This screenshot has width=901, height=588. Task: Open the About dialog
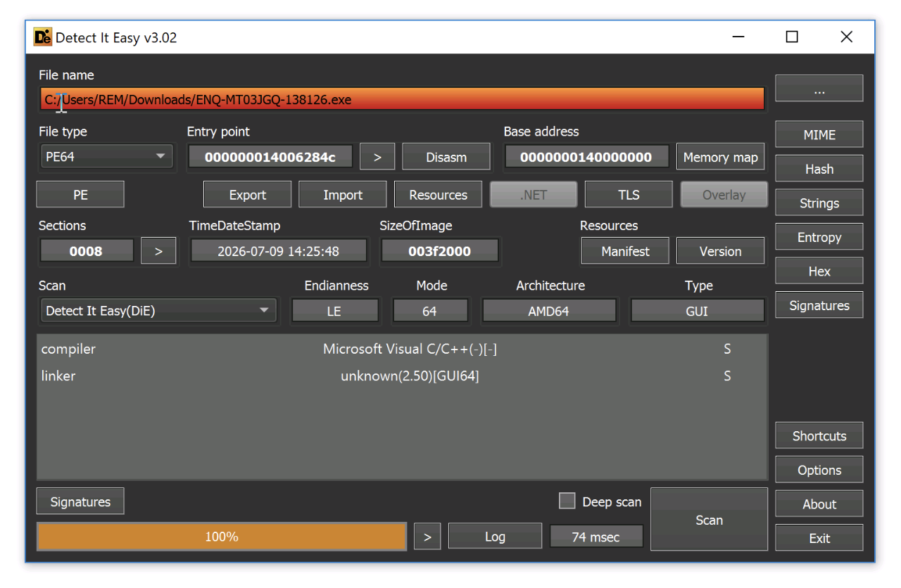click(819, 504)
